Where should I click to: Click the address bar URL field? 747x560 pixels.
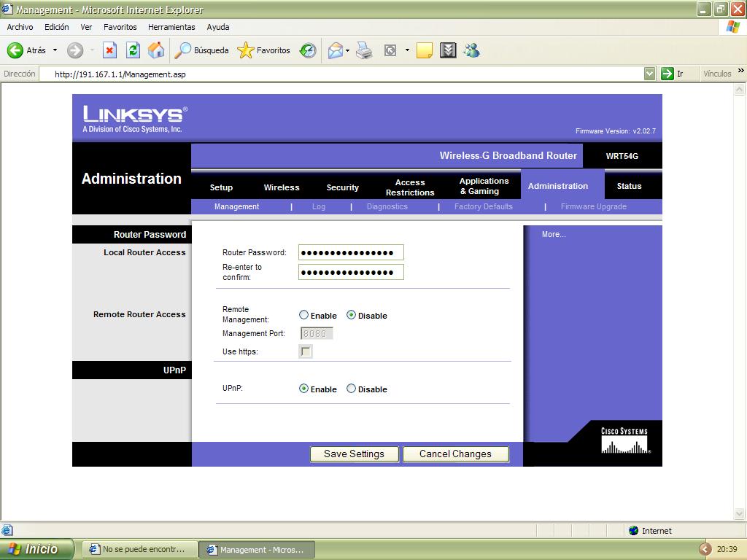pos(341,74)
